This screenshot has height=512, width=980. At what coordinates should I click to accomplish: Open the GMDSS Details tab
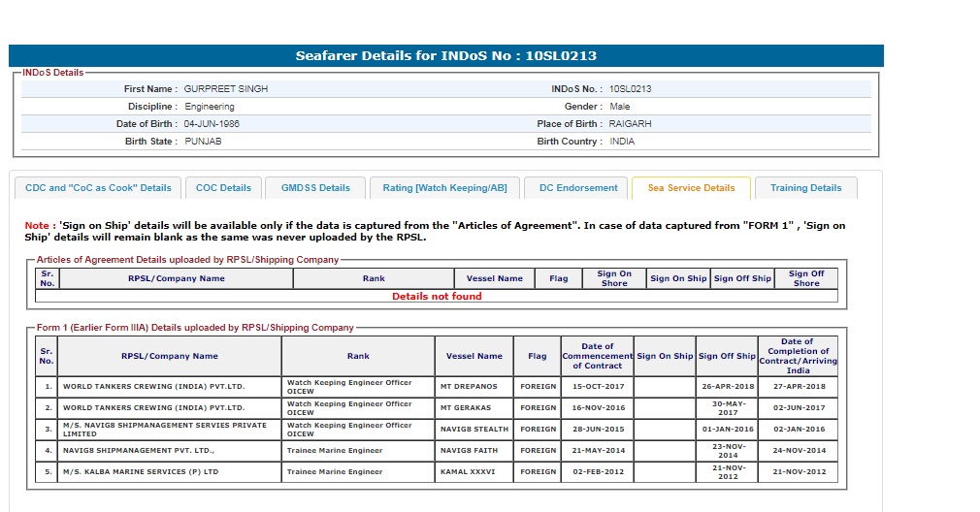pos(315,188)
